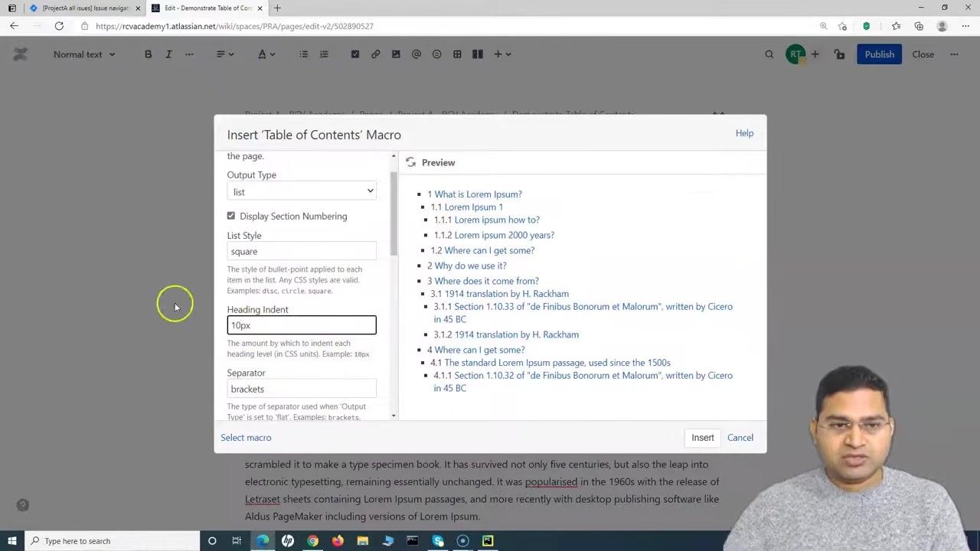Open editor more actions menu
The height and width of the screenshot is (551, 980).
click(x=954, y=54)
